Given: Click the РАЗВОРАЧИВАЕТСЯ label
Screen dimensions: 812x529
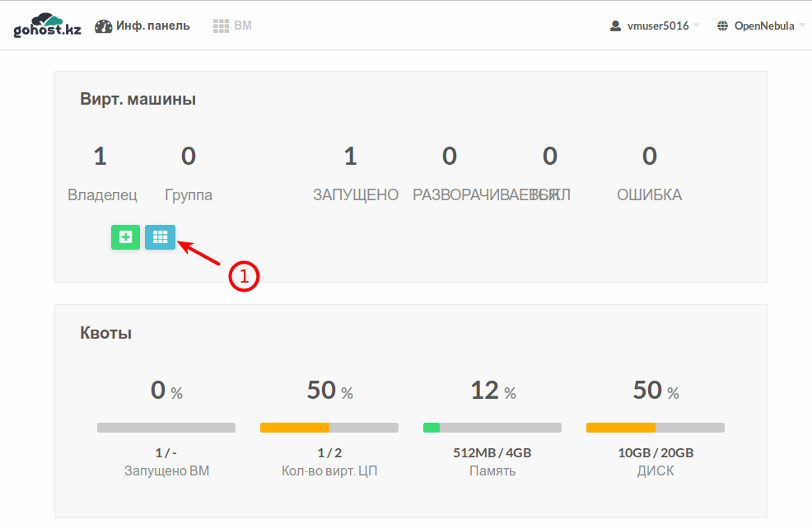Looking at the screenshot, I should coord(486,195).
